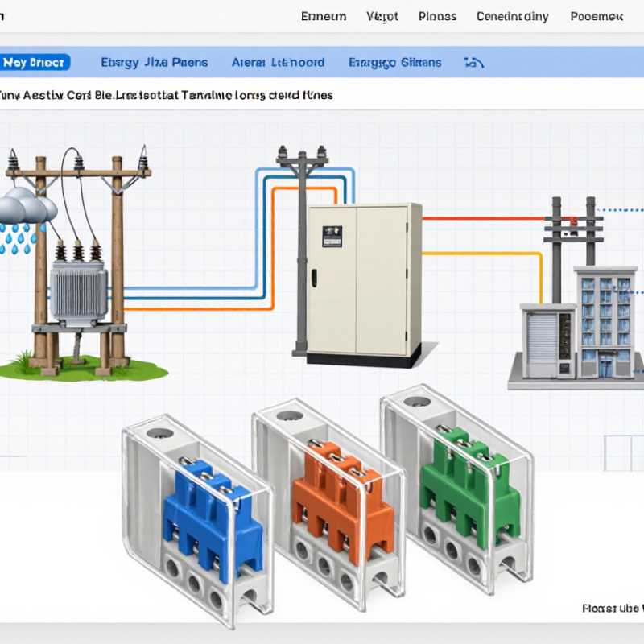This screenshot has width=644, height=644.
Task: Click the cabinet door handle
Action: pyautogui.click(x=314, y=278)
